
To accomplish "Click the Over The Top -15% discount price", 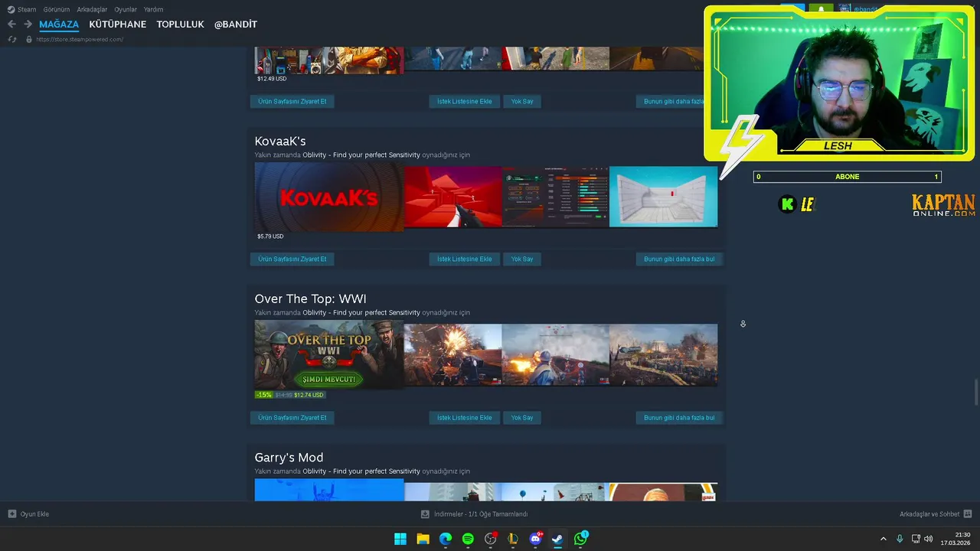I will click(x=290, y=395).
